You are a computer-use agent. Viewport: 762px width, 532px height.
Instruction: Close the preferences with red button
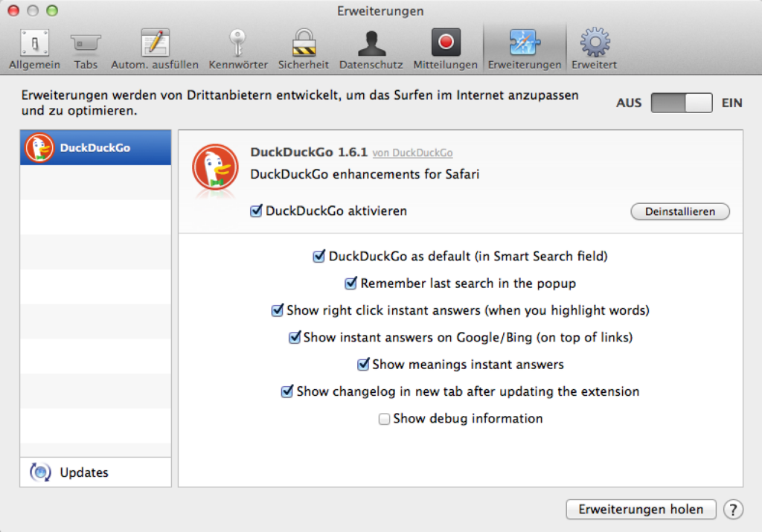(13, 10)
